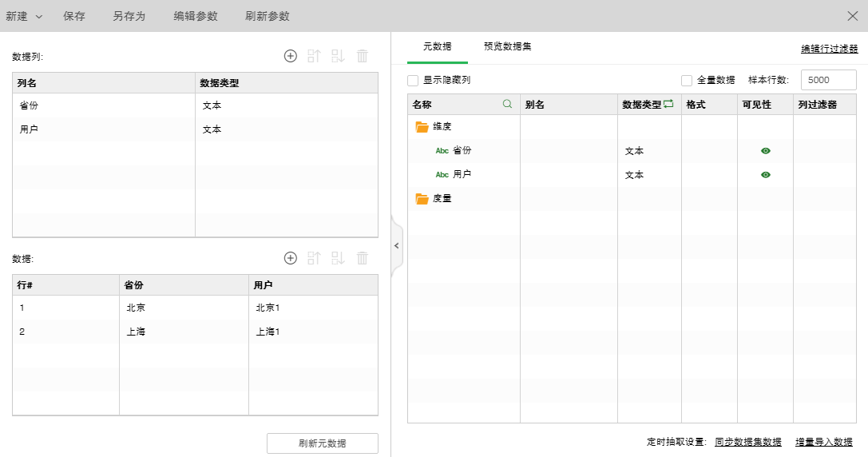Collapse the 维度 folder
Viewport: 868px width, 457px height.
(422, 127)
